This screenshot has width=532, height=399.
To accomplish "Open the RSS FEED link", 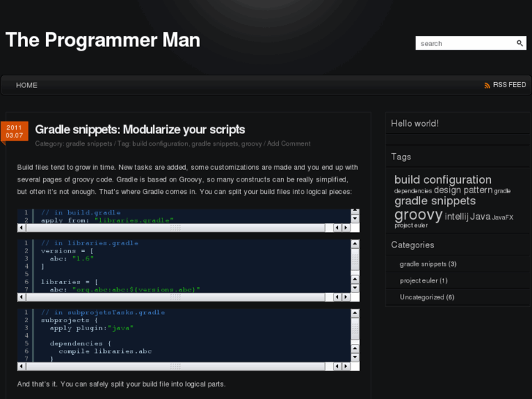I will coord(509,85).
